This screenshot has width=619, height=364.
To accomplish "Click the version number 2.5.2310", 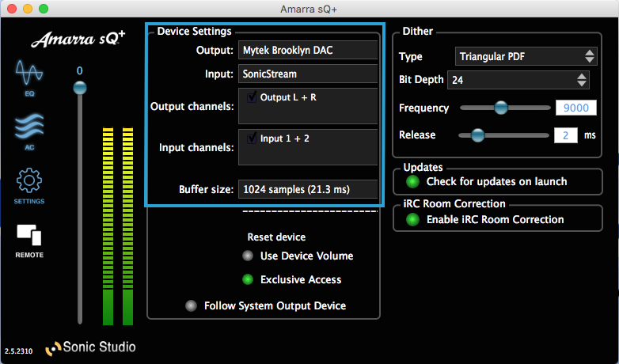I will click(x=18, y=351).
